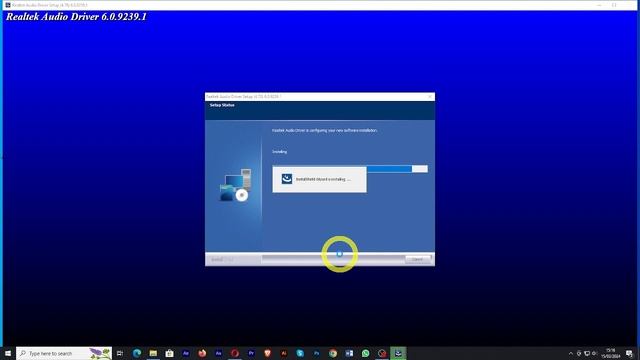This screenshot has height=360, width=640.
Task: Open the volume control in system tray
Action: [x=595, y=353]
